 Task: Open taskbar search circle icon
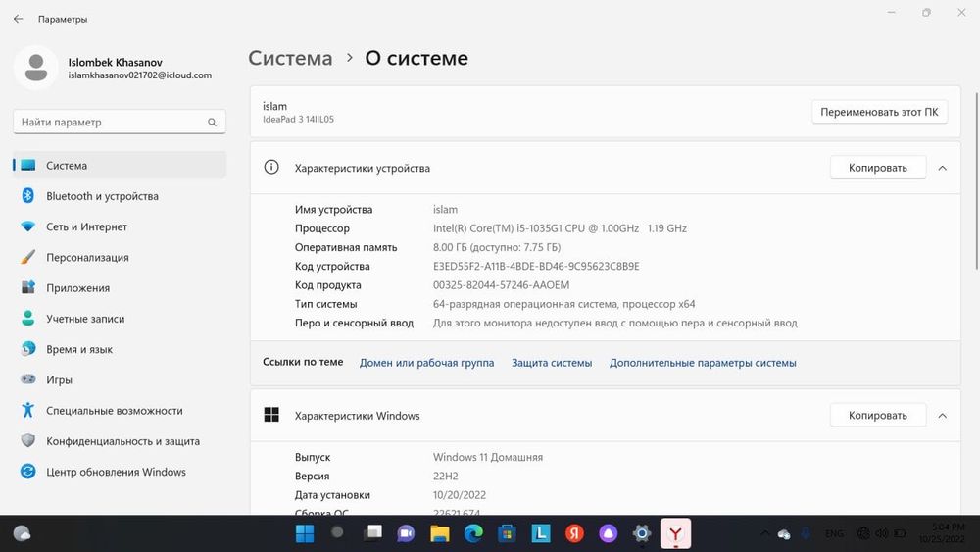[337, 532]
